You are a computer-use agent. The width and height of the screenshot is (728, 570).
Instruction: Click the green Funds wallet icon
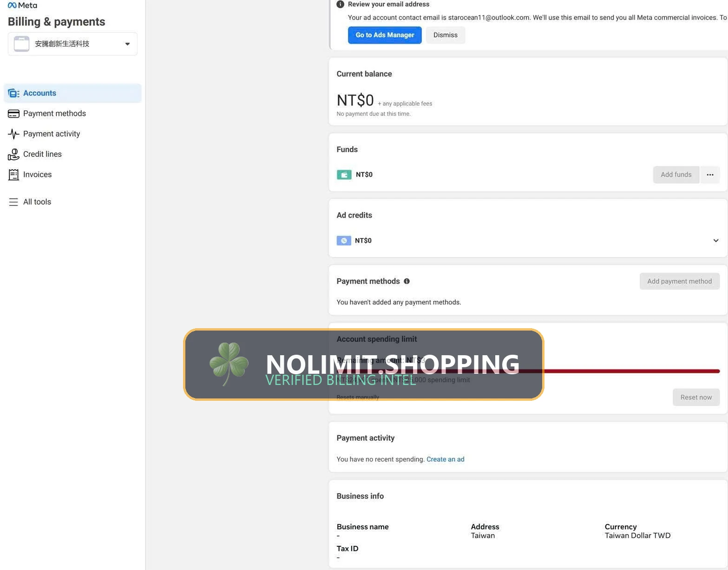point(344,175)
